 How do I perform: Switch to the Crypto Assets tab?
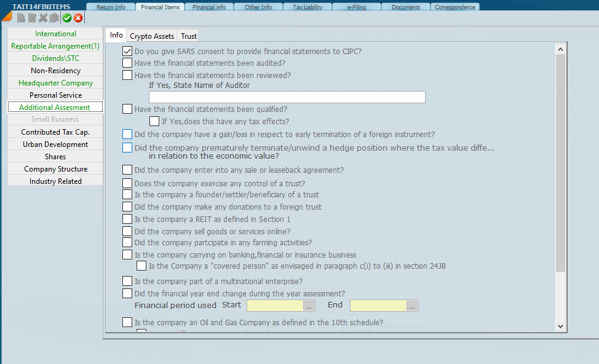click(152, 36)
